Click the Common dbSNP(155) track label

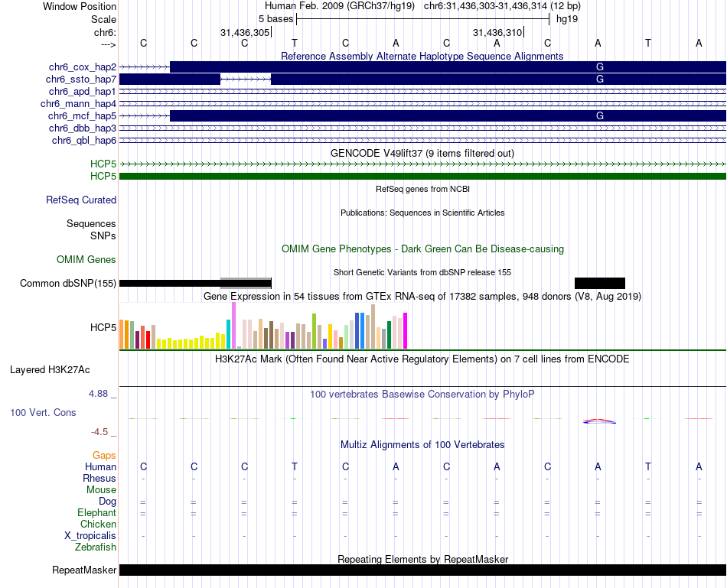coord(68,283)
